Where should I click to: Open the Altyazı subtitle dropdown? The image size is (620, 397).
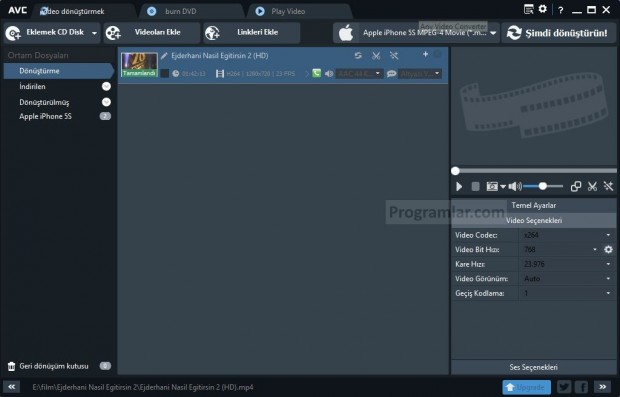(x=420, y=74)
